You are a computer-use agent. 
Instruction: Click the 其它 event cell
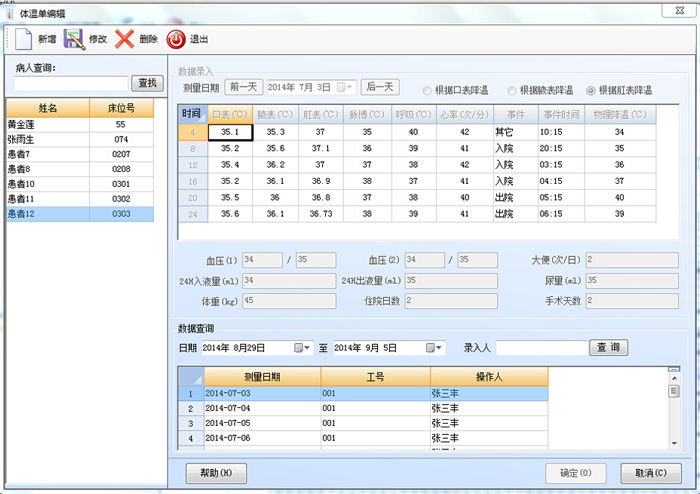[x=516, y=132]
